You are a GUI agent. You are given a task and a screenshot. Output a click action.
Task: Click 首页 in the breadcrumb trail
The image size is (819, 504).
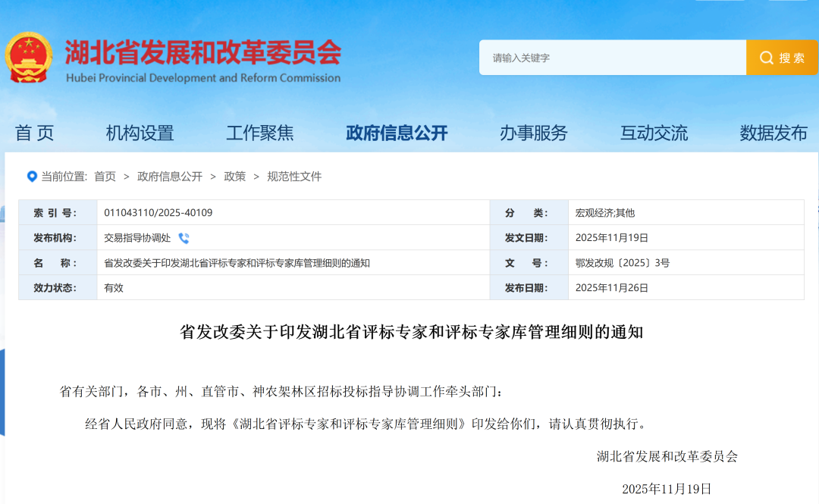click(104, 177)
